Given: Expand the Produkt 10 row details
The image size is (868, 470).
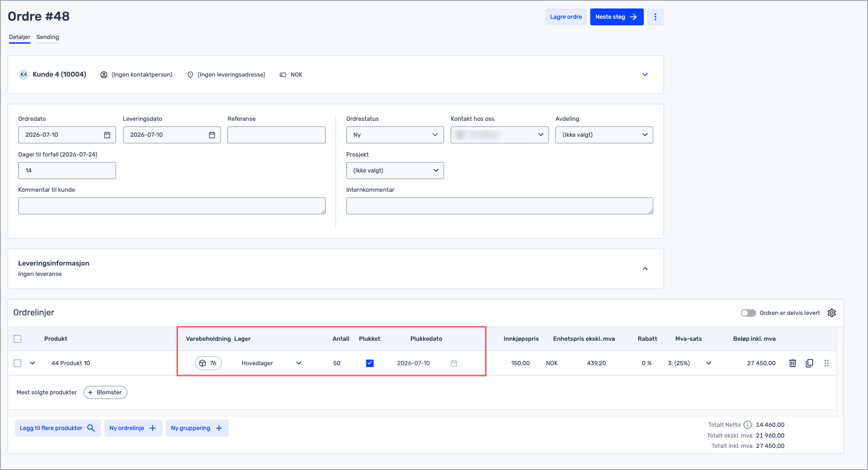Looking at the screenshot, I should pos(32,363).
